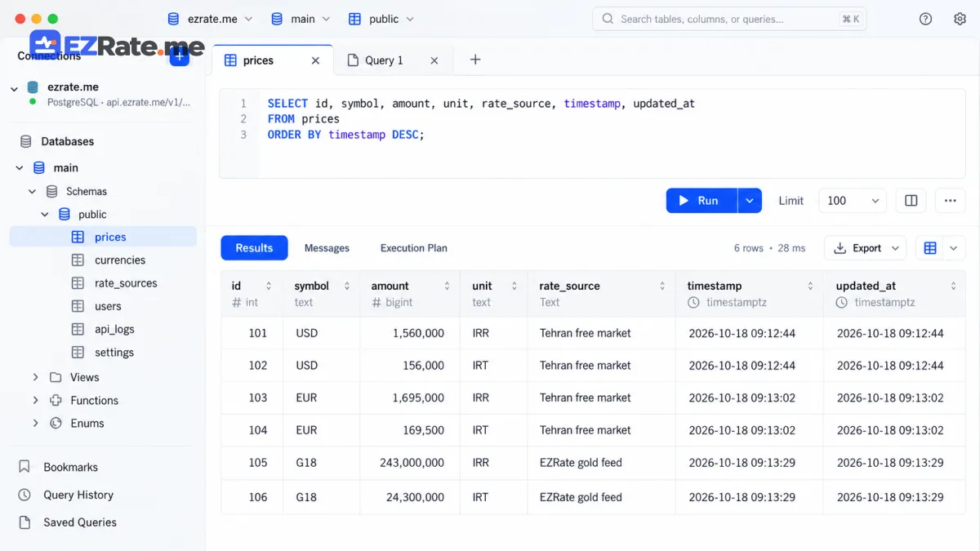Sort by the unit column sort icon
The height and width of the screenshot is (551, 980).
click(x=514, y=286)
